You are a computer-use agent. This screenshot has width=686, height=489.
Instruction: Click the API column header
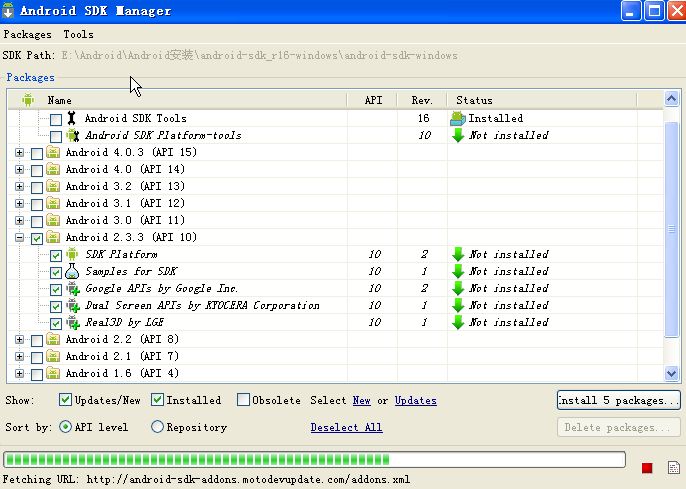coord(372,100)
